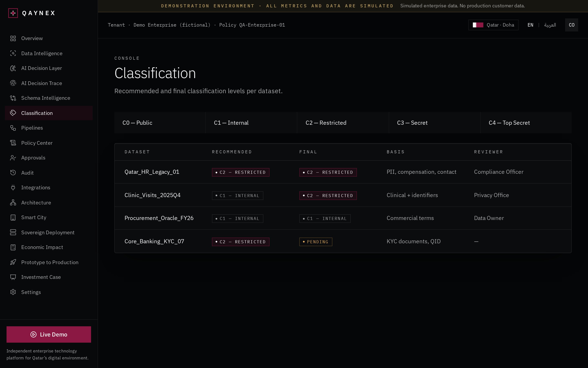Click the PENDING final status badge
The width and height of the screenshot is (588, 368).
316,242
